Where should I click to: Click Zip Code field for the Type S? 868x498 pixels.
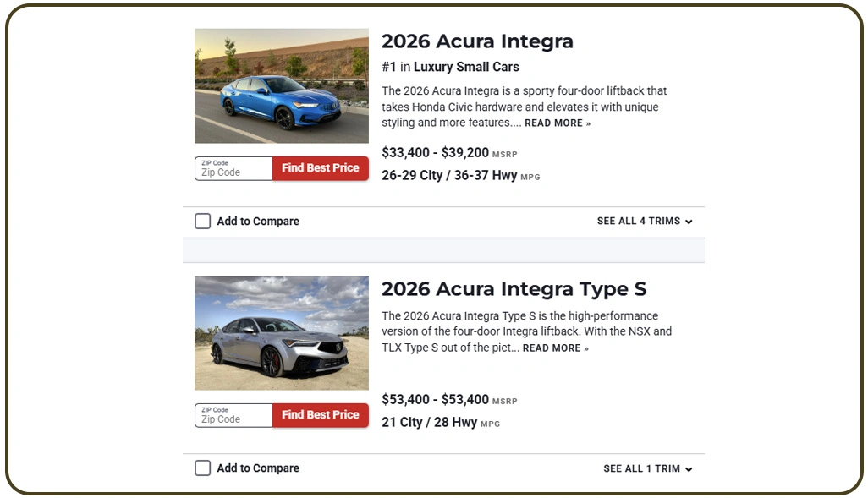tap(233, 417)
